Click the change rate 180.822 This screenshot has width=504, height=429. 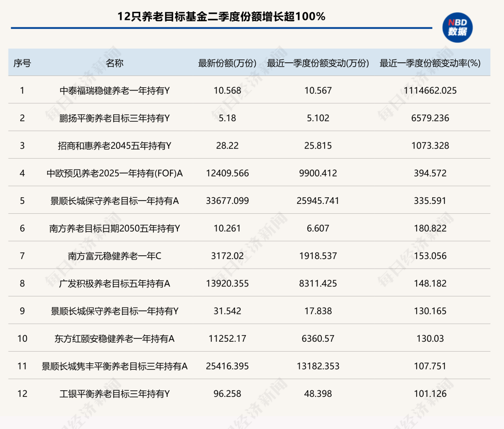430,228
